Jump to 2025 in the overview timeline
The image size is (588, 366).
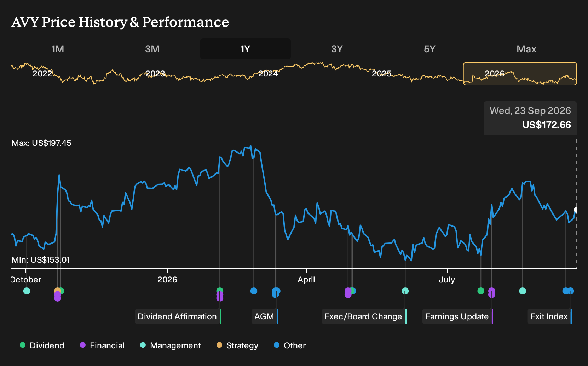point(381,74)
